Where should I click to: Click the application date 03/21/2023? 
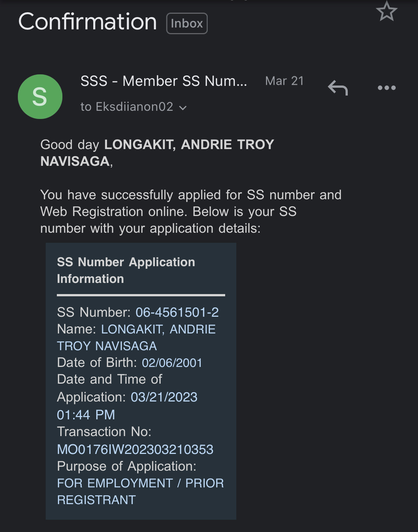point(164,397)
